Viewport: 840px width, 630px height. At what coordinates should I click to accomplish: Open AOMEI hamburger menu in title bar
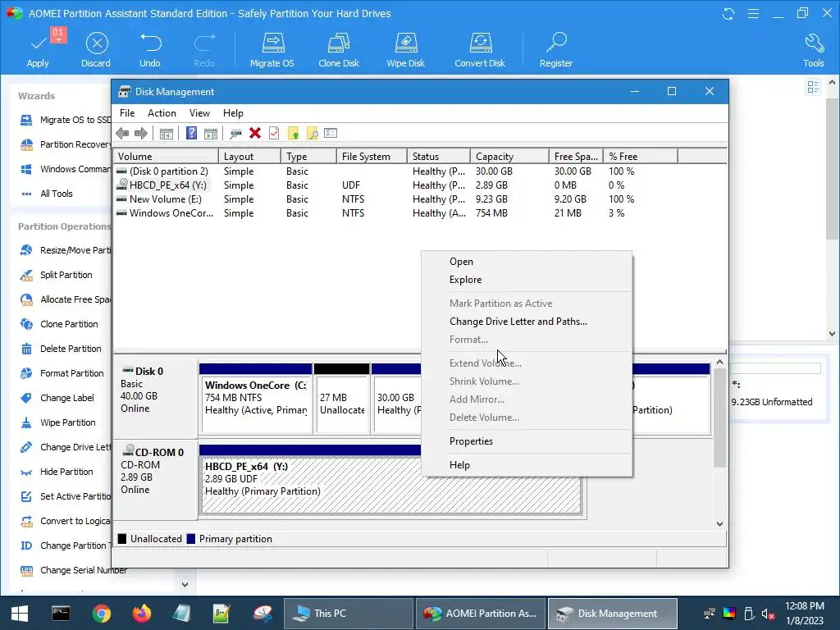[753, 13]
